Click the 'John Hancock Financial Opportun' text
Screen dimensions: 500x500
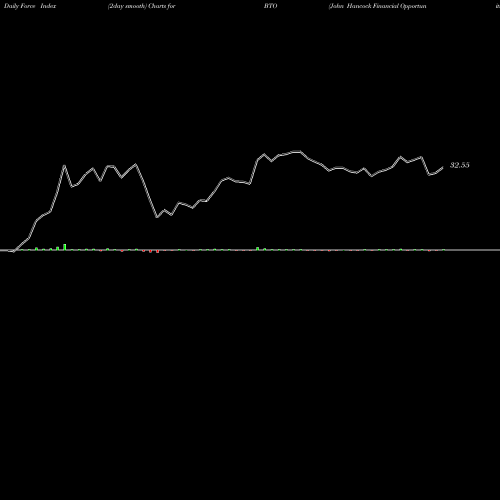377,6
